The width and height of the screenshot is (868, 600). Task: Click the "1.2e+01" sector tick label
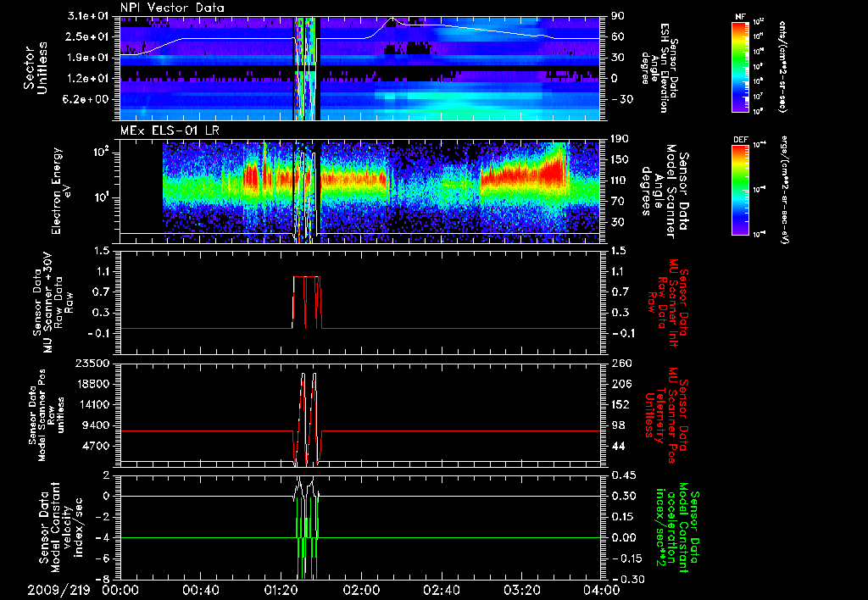[x=88, y=79]
